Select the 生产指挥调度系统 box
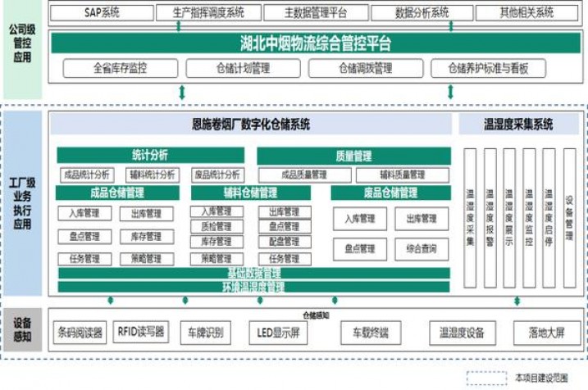 (207, 13)
